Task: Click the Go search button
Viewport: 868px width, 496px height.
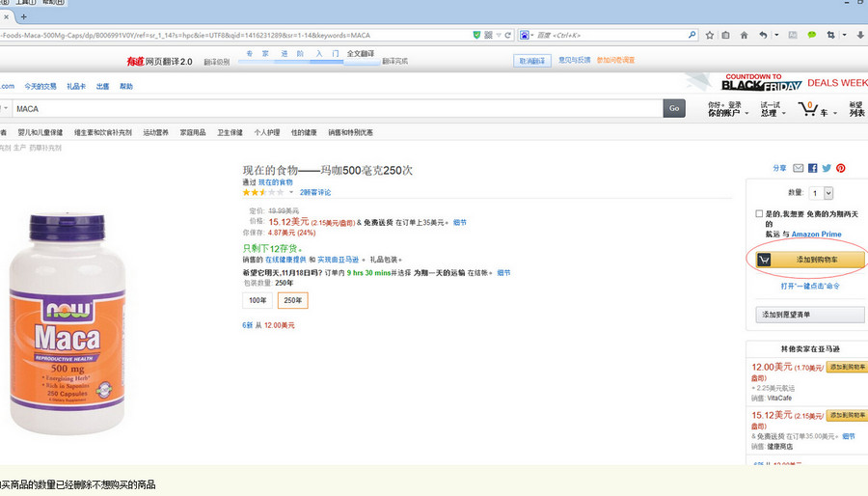Action: coord(674,108)
